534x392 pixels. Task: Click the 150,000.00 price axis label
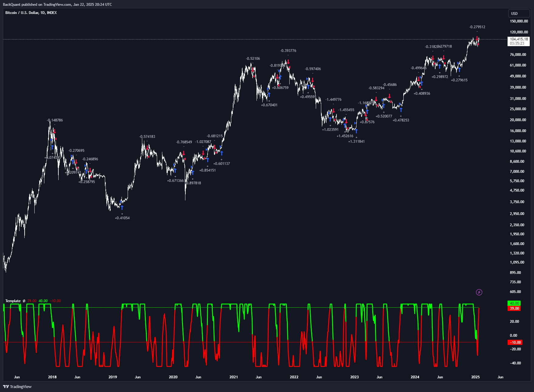tap(519, 21)
